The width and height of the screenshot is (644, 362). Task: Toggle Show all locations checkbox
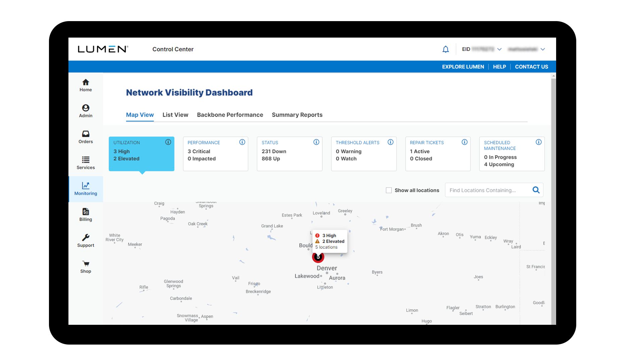pos(388,190)
